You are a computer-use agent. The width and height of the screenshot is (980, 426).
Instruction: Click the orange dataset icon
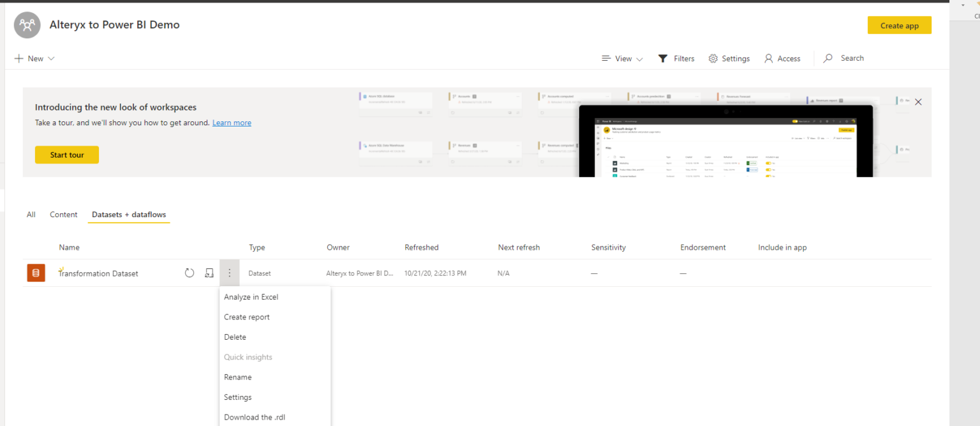[36, 273]
